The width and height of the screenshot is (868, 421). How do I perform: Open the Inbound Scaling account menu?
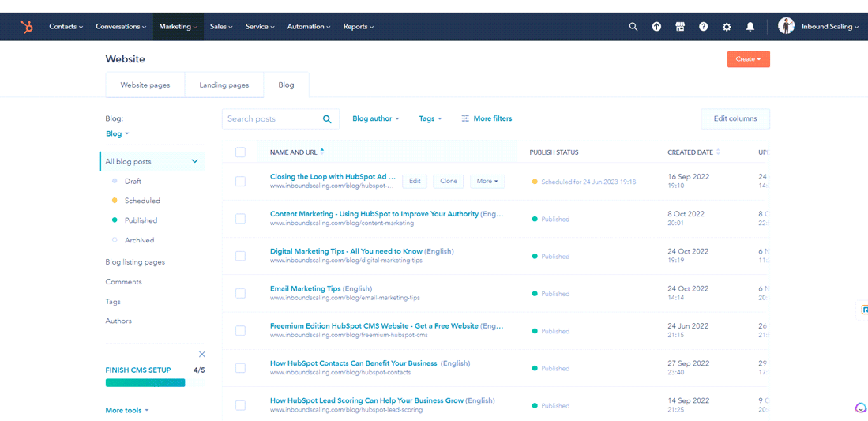830,27
